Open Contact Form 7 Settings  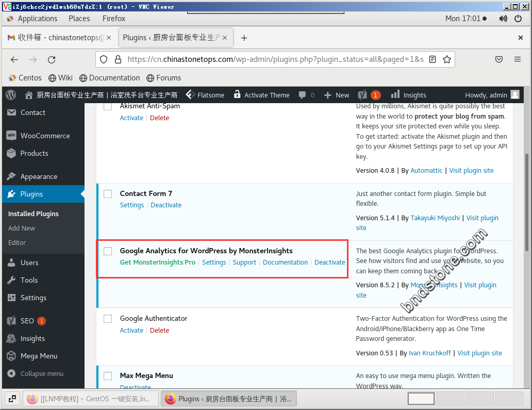pyautogui.click(x=132, y=205)
